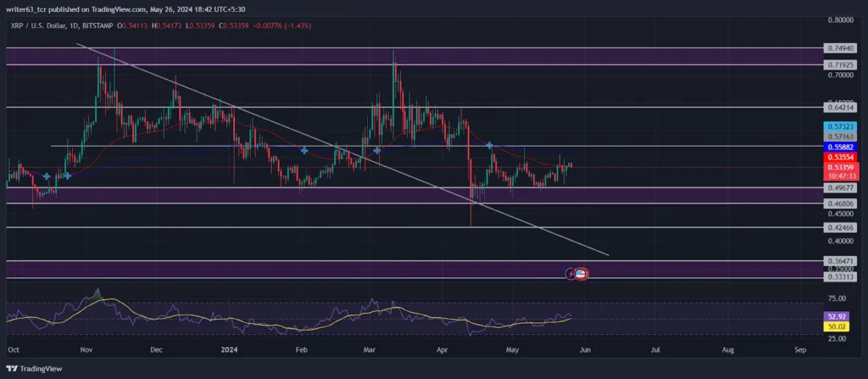Click the Jun label on time axis
The image size is (868, 379).
click(x=585, y=350)
